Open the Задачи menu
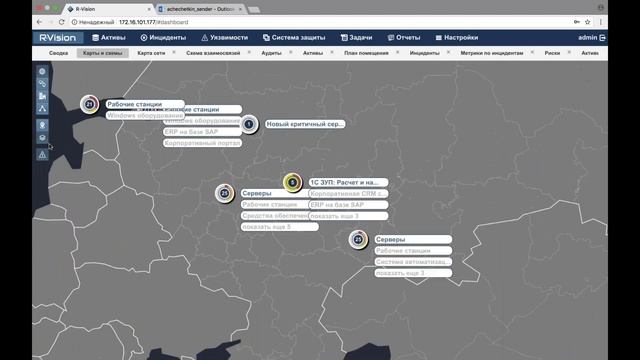This screenshot has width=640, height=360. coord(356,38)
